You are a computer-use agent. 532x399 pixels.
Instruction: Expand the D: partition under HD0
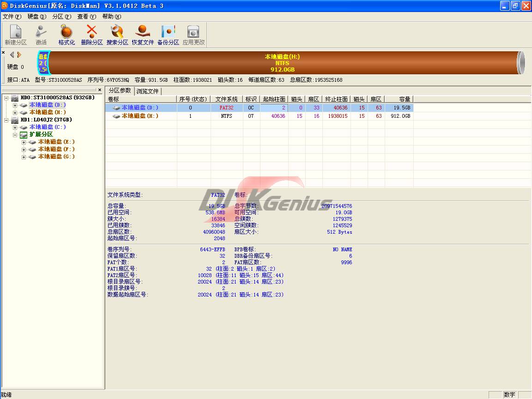click(15, 105)
